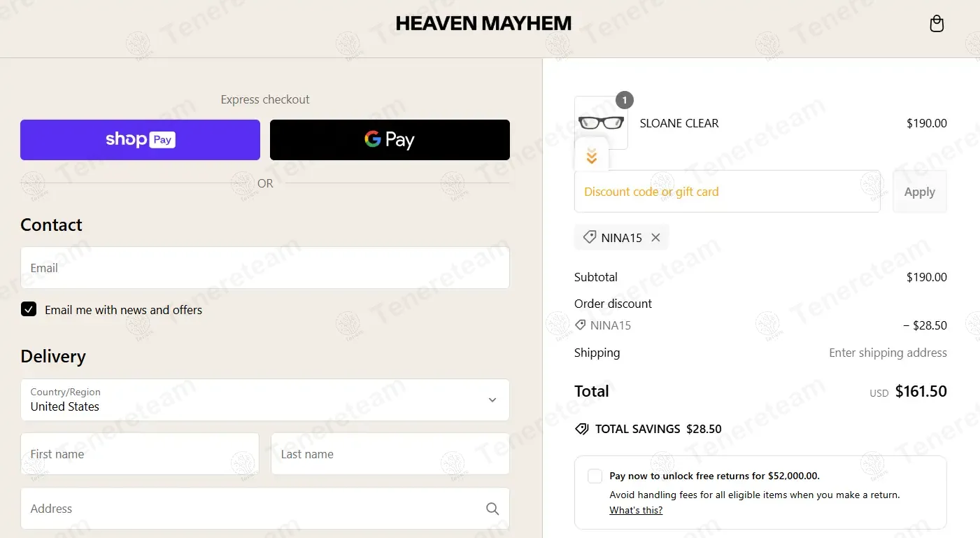Pay with Google Pay button
The height and width of the screenshot is (538, 980).
(x=390, y=140)
